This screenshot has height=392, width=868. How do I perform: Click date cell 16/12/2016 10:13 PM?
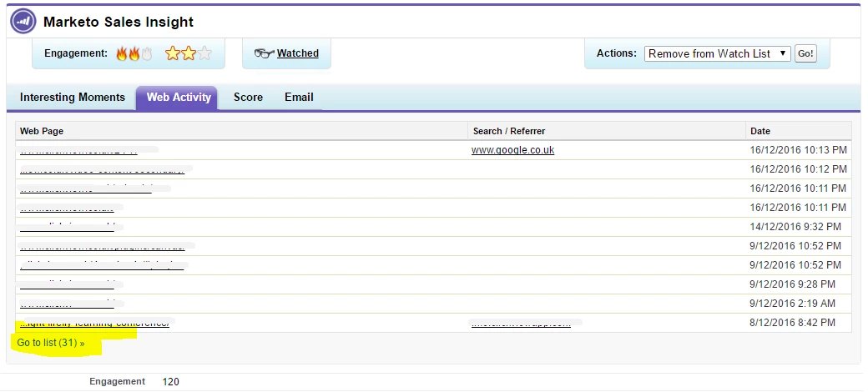coord(798,150)
